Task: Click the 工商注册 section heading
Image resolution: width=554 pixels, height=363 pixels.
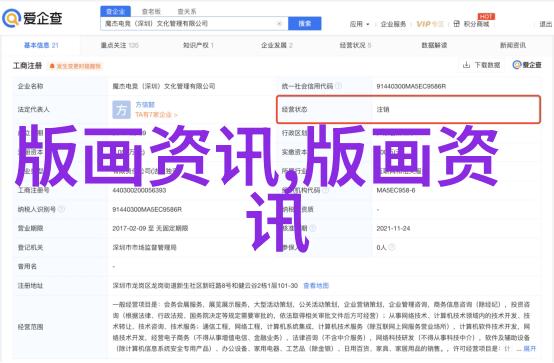Action: click(x=28, y=66)
